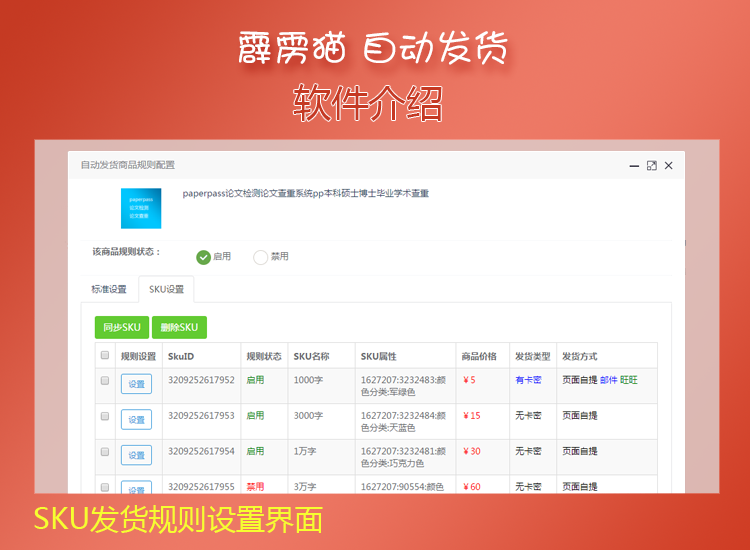This screenshot has width=750, height=550.
Task: Close the rule configuration dialog
Action: point(669,165)
